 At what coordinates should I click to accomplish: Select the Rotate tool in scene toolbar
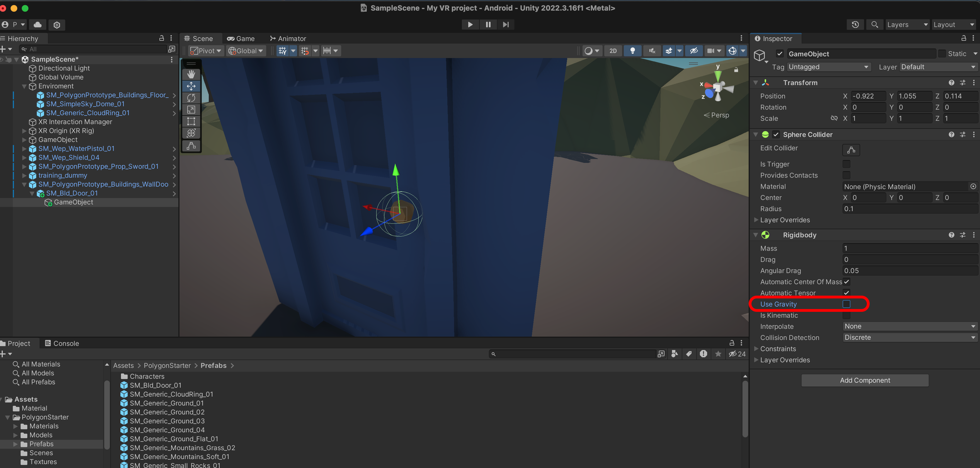[191, 98]
